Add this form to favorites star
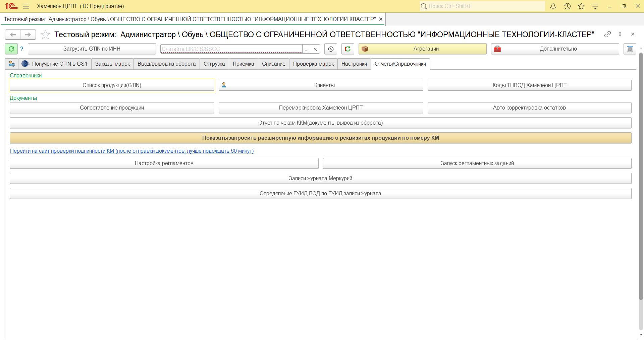Screen dimensions: 644x345 45,34
